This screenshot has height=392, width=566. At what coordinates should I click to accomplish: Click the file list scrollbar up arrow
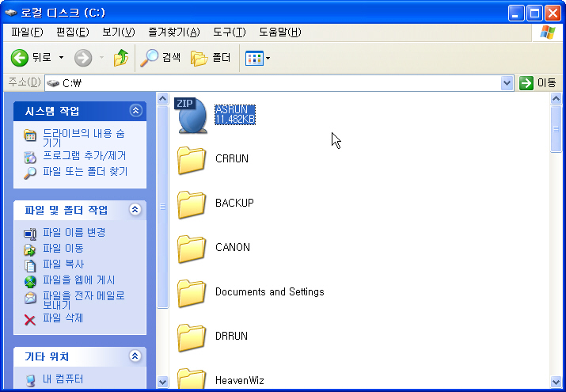[x=557, y=98]
